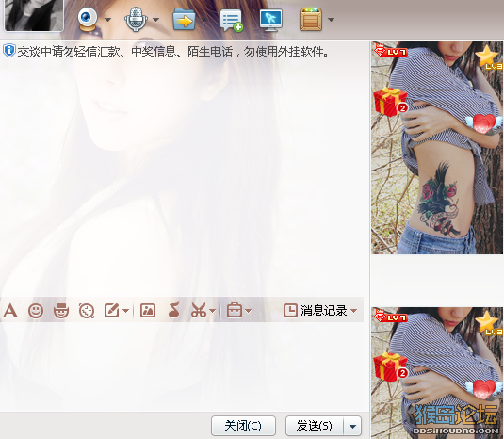The height and width of the screenshot is (439, 504).
Task: Expand the microphone voice call dropdown arrow
Action: tap(155, 20)
